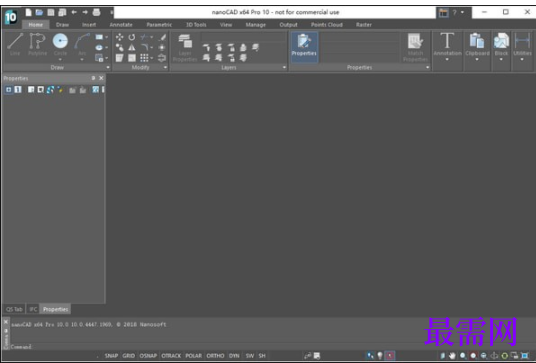This screenshot has height=363, width=536.
Task: Toggle GRID display in status bar
Action: pyautogui.click(x=129, y=356)
